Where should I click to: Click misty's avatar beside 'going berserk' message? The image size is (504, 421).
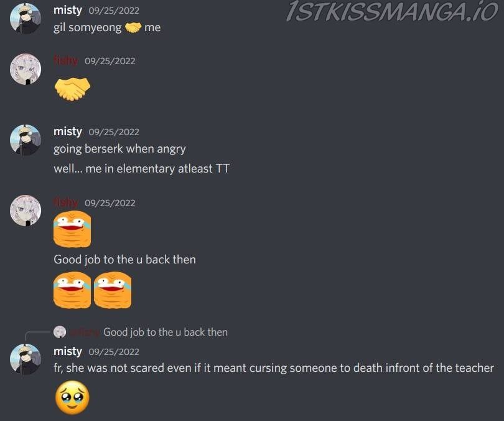[26, 140]
